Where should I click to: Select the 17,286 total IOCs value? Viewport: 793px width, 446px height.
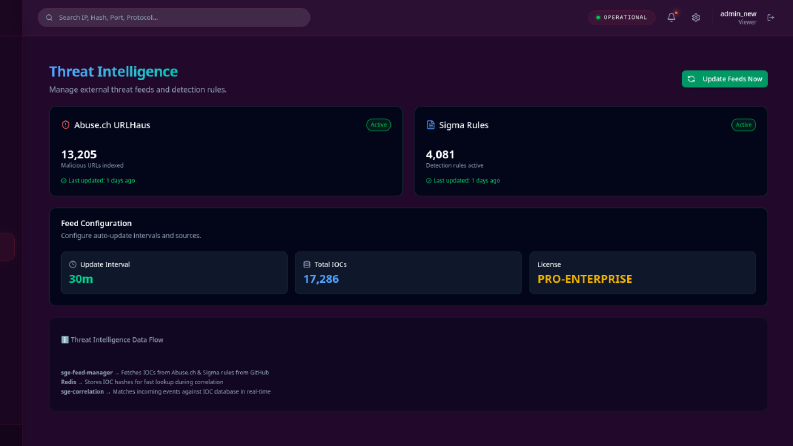[x=321, y=279]
